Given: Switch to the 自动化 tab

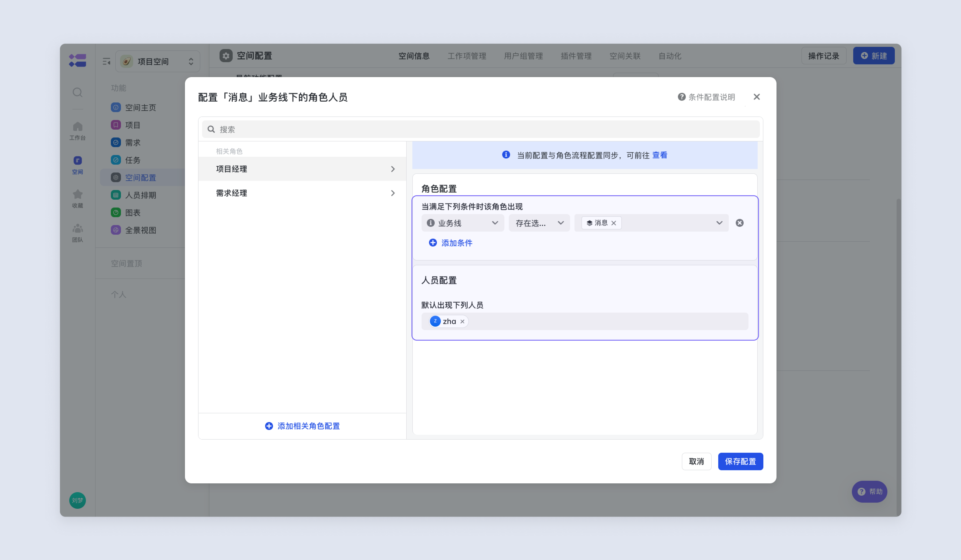Looking at the screenshot, I should coord(670,56).
